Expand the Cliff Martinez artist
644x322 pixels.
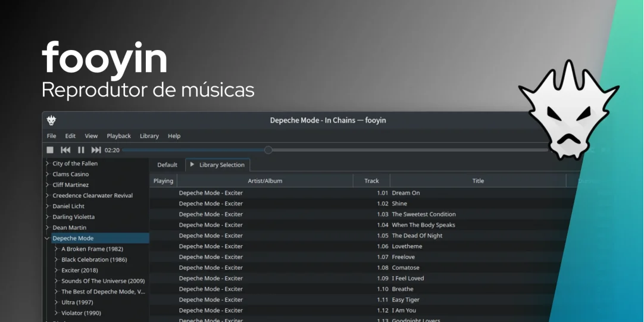48,185
